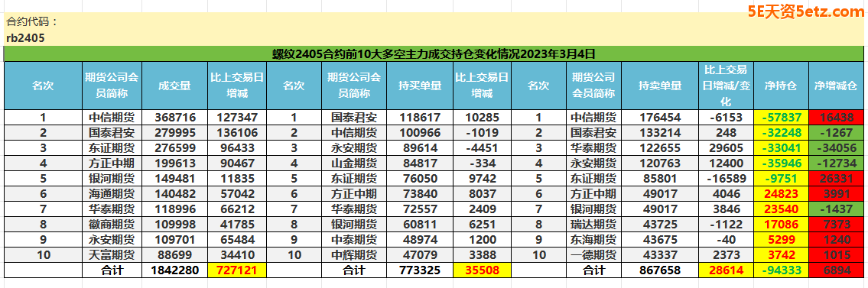
Task: Select the 瑞达期货 company cell
Action: 593,225
